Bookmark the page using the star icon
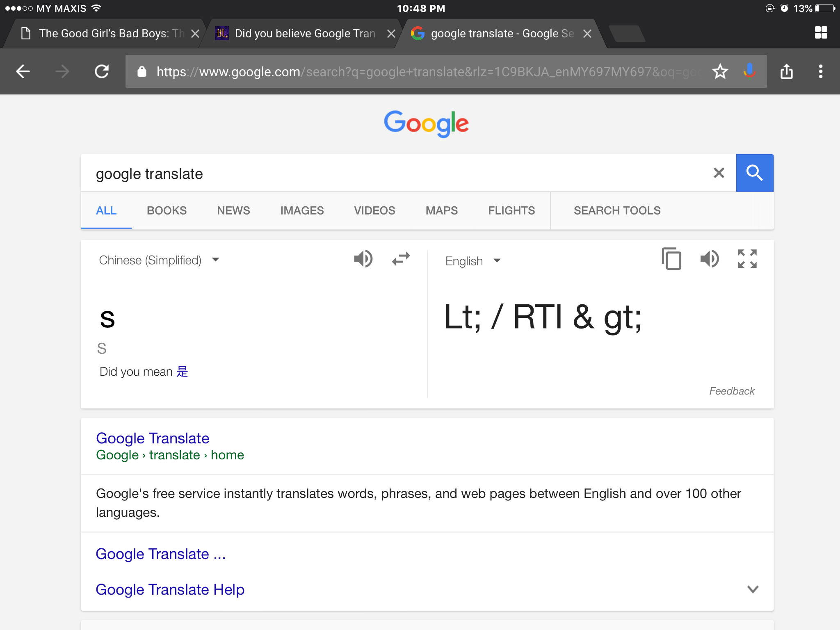840x630 pixels. click(x=720, y=71)
